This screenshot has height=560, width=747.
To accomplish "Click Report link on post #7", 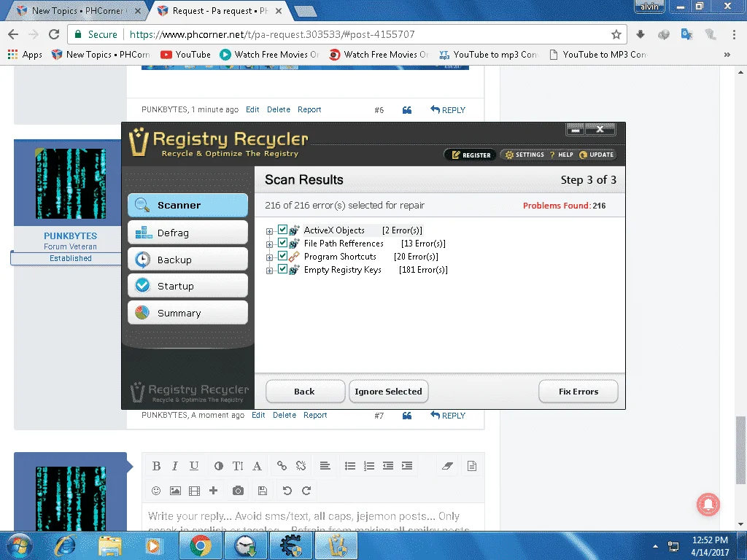I will 315,415.
